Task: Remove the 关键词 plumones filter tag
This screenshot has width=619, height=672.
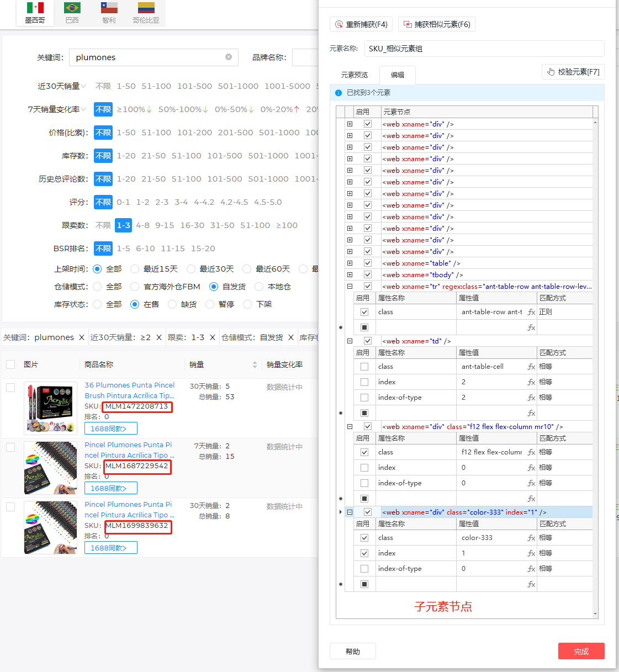Action: [x=82, y=337]
